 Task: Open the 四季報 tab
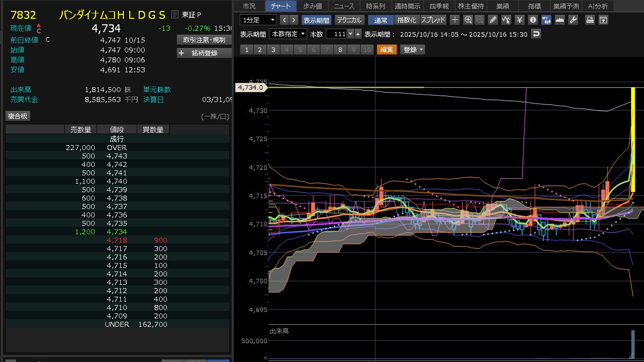point(439,6)
